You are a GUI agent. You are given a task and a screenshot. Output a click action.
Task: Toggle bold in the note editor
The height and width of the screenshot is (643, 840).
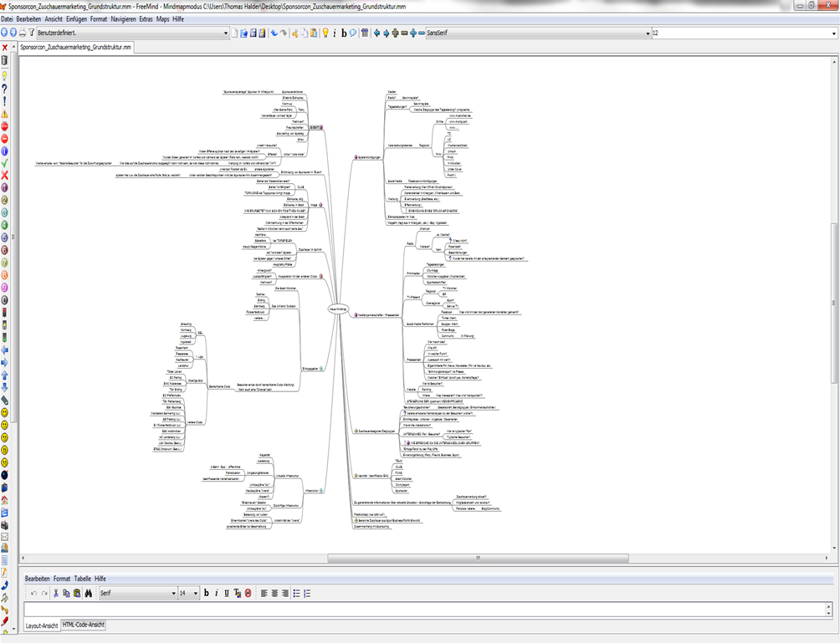(207, 593)
